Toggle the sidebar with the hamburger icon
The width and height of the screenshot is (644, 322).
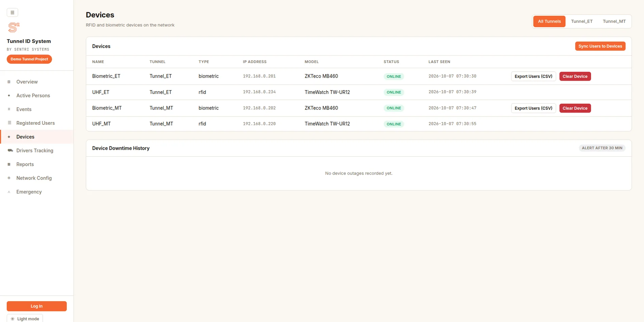click(x=12, y=13)
